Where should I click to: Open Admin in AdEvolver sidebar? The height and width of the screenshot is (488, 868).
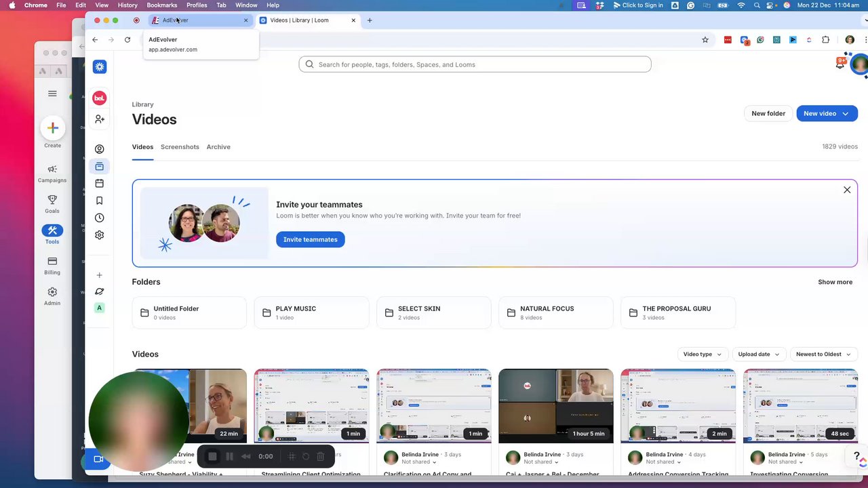(x=52, y=296)
